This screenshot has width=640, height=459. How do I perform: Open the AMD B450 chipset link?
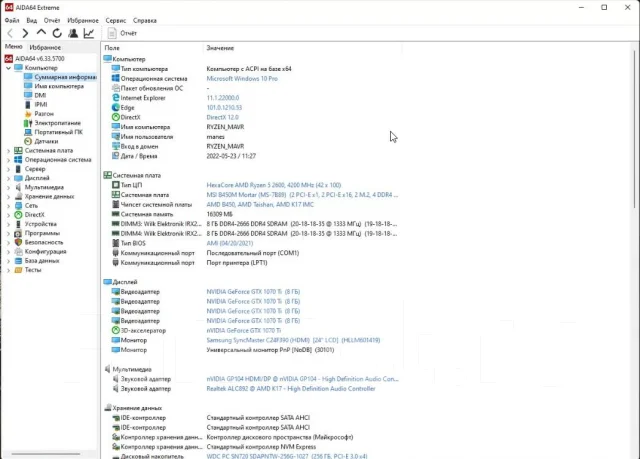[x=260, y=205]
